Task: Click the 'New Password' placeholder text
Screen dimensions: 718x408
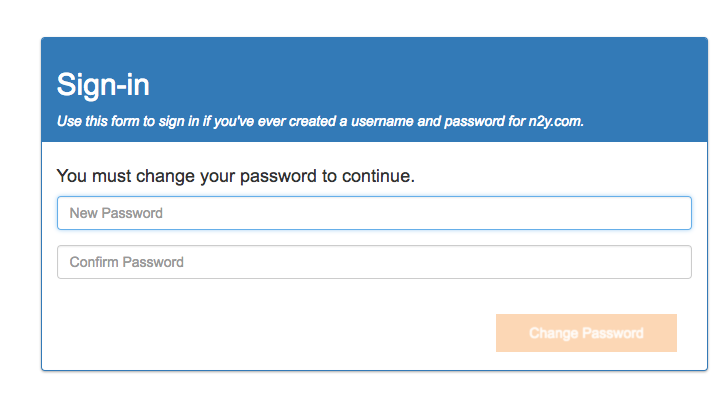Action: coord(116,213)
